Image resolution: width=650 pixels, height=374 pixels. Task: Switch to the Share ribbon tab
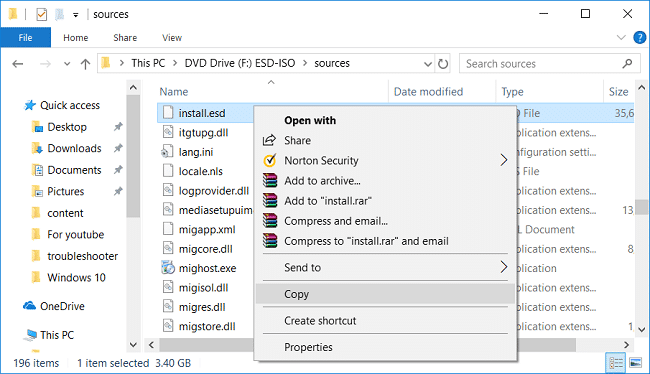click(125, 38)
